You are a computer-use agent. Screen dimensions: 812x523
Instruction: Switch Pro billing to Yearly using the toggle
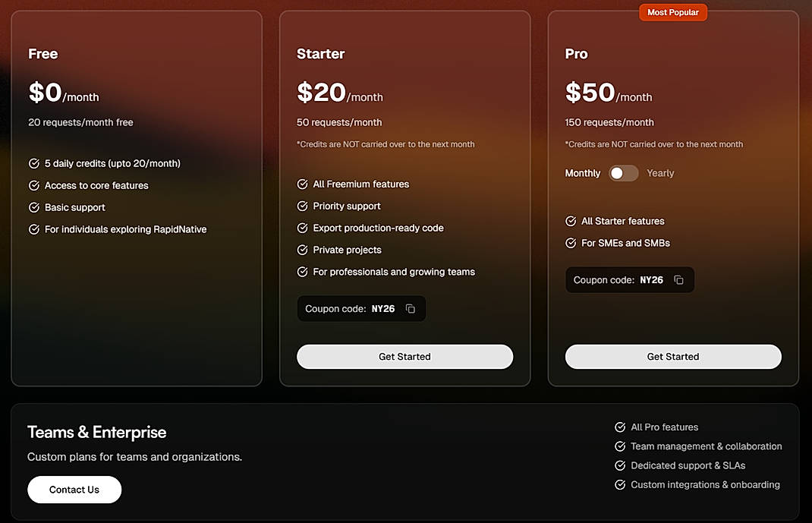click(x=624, y=173)
